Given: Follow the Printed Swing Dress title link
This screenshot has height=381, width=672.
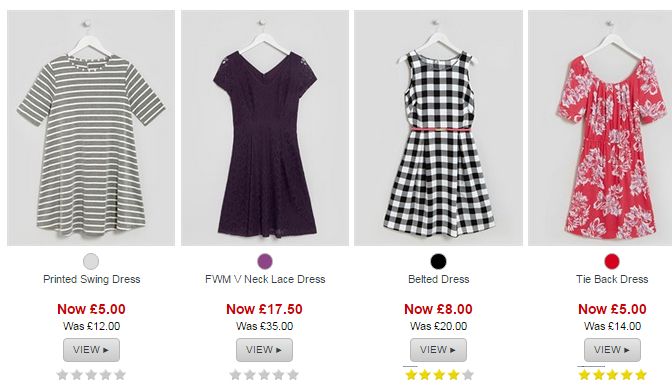Looking at the screenshot, I should pos(92,279).
